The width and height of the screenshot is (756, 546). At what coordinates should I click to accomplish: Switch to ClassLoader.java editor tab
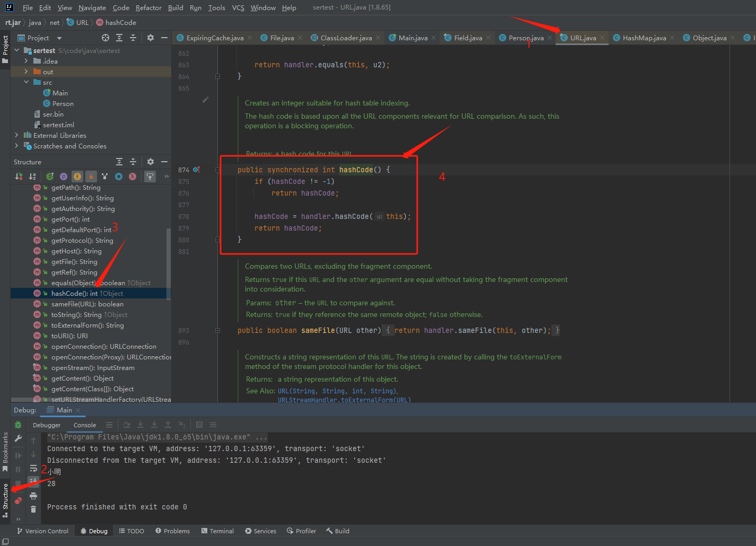(x=346, y=38)
